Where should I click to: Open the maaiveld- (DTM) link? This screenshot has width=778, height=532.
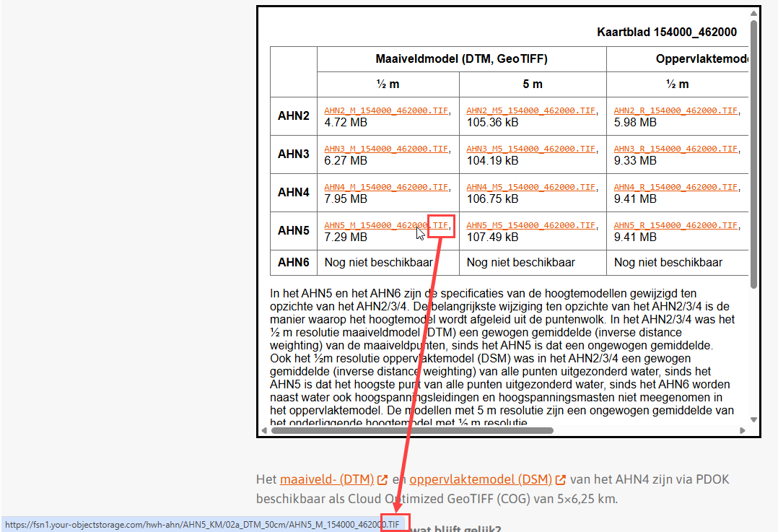(x=326, y=479)
